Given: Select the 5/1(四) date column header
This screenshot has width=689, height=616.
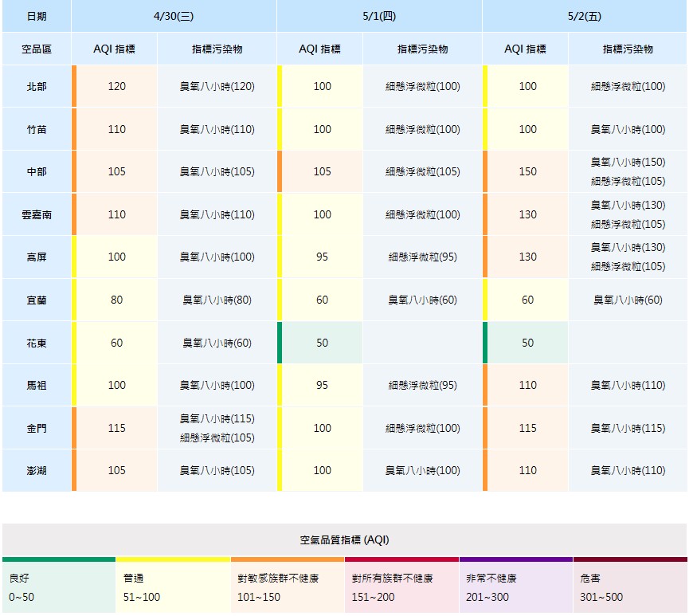Looking at the screenshot, I should tap(379, 16).
